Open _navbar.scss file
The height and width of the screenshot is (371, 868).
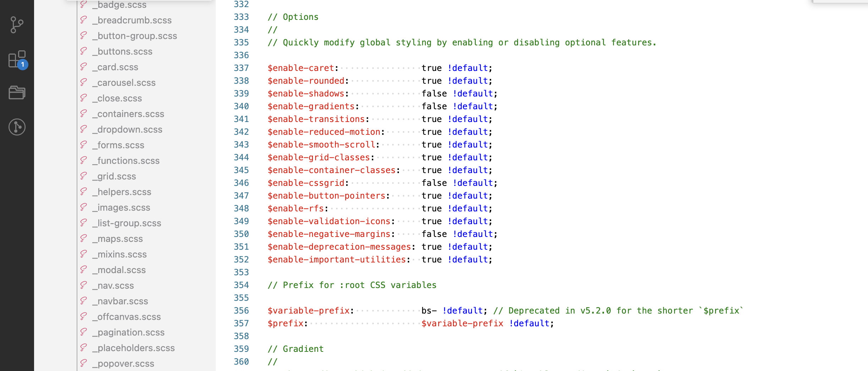pos(120,301)
